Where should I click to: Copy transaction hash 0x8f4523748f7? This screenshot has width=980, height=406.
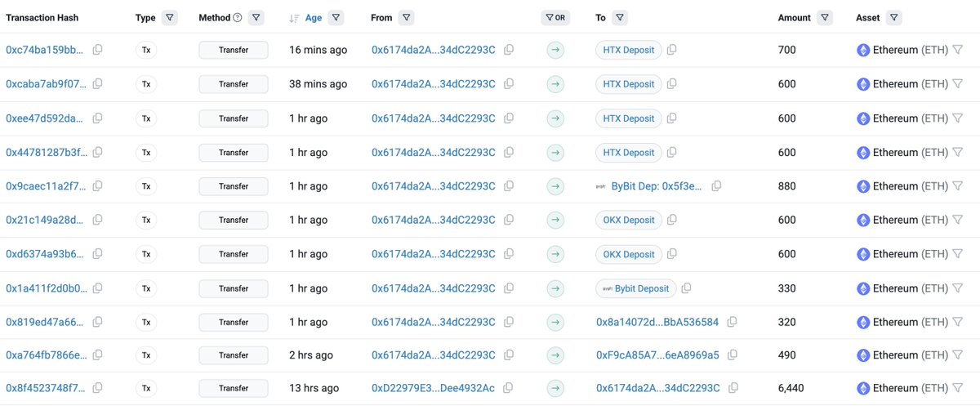(x=97, y=388)
